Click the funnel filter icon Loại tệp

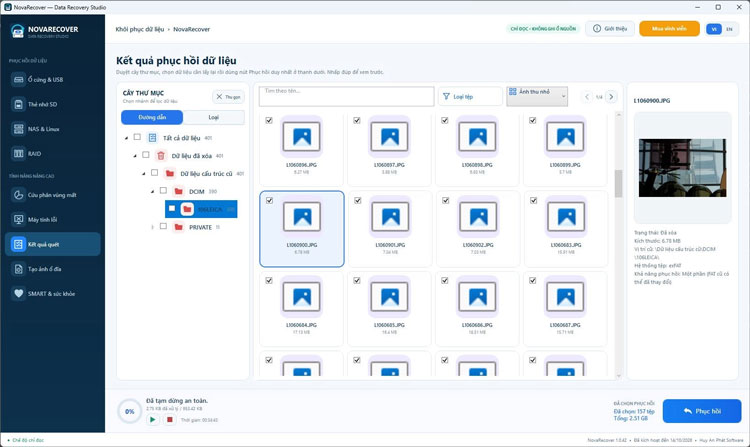446,97
